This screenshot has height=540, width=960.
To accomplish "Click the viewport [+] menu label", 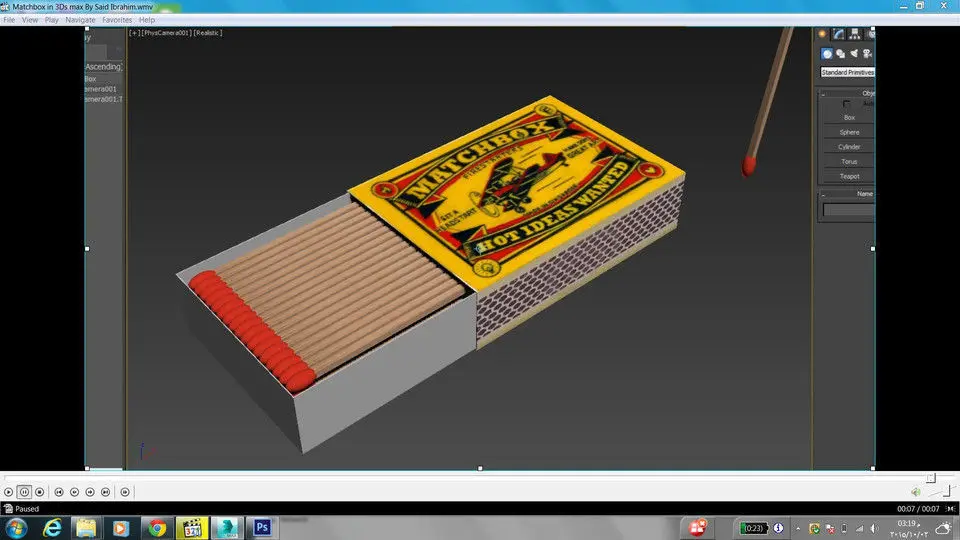I will [x=133, y=33].
